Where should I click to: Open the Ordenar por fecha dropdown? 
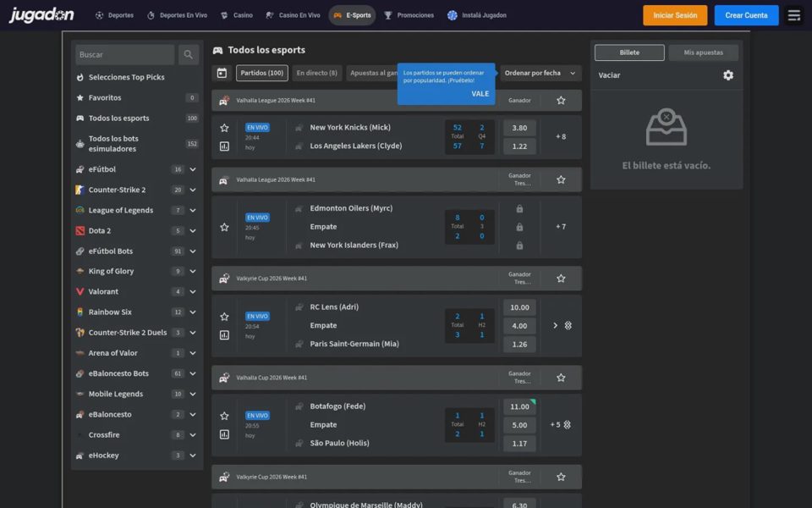(x=540, y=73)
